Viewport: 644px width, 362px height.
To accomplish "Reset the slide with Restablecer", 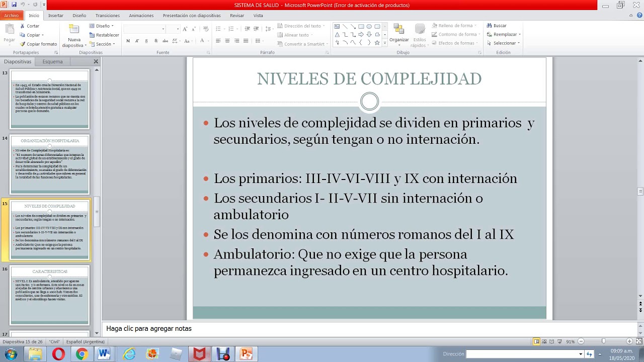I will point(104,35).
